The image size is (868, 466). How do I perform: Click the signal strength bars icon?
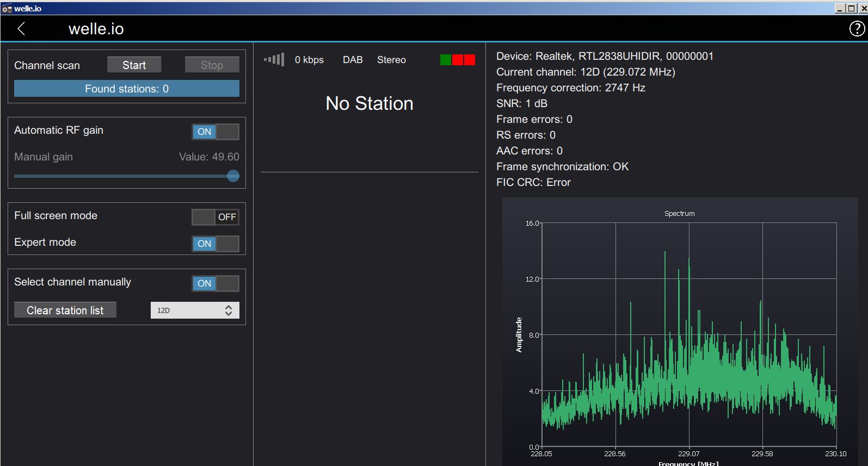274,60
